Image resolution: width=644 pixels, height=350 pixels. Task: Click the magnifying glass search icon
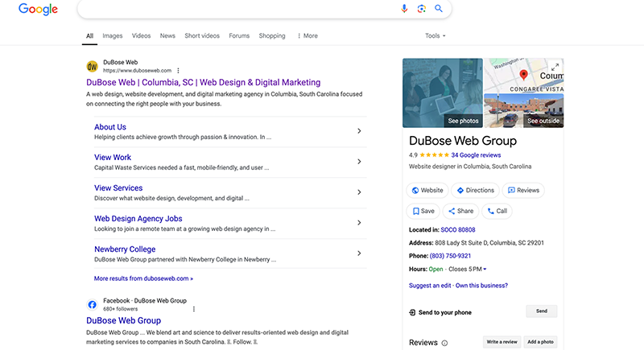click(x=439, y=9)
